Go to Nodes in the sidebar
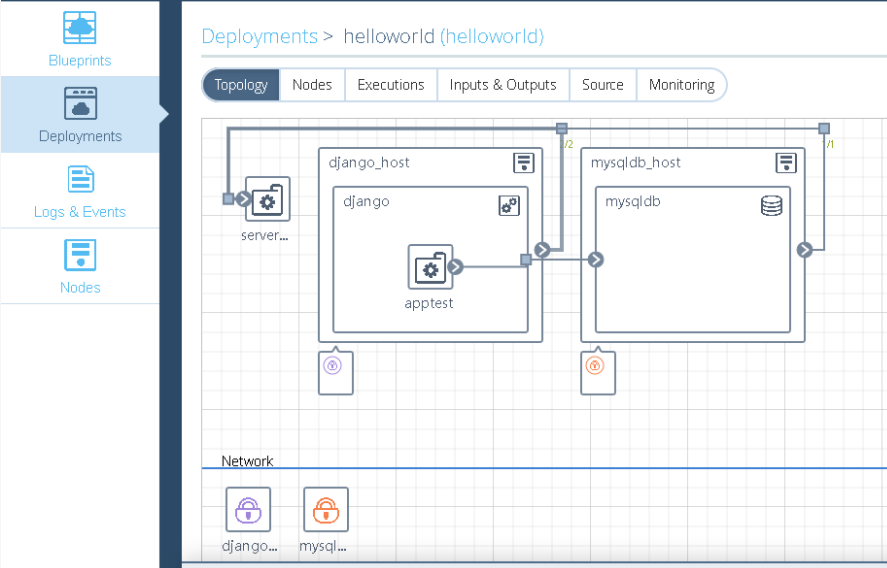This screenshot has height=568, width=887. pyautogui.click(x=80, y=265)
